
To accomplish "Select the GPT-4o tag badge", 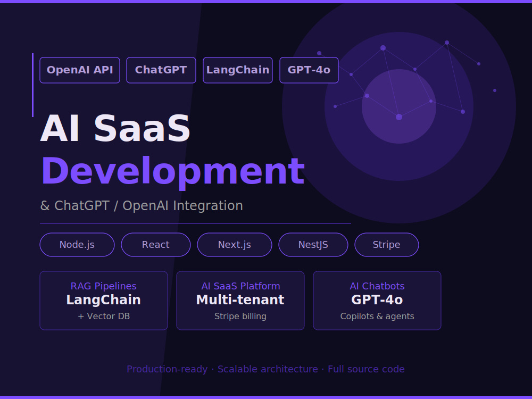I will [309, 70].
